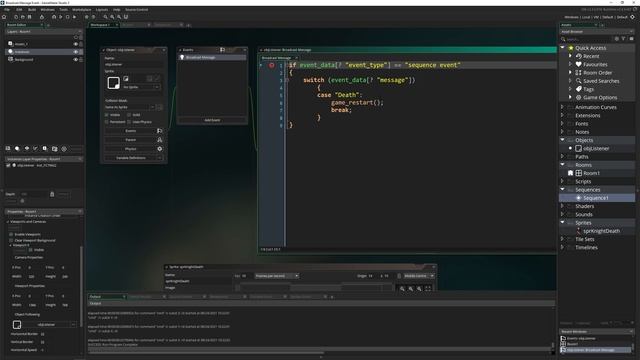Toggle the Persistent checkbox in the object editor
The height and width of the screenshot is (360, 640).
(107, 122)
